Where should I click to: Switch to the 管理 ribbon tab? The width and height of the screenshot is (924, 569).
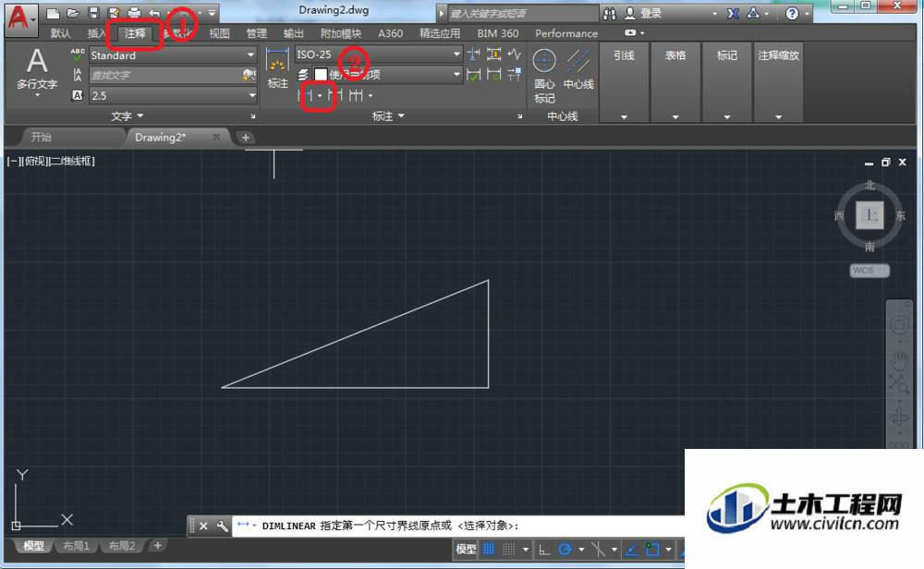pyautogui.click(x=256, y=33)
